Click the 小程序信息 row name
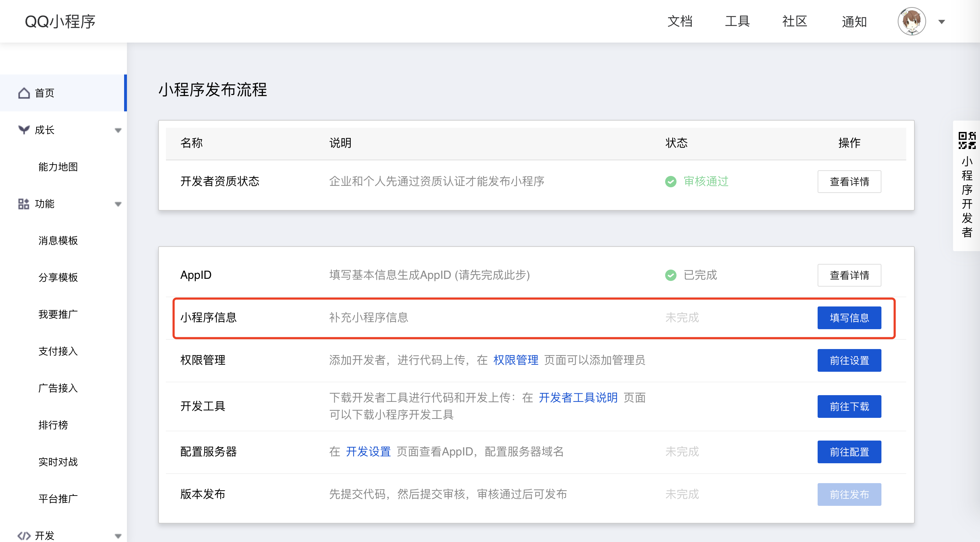 tap(208, 317)
